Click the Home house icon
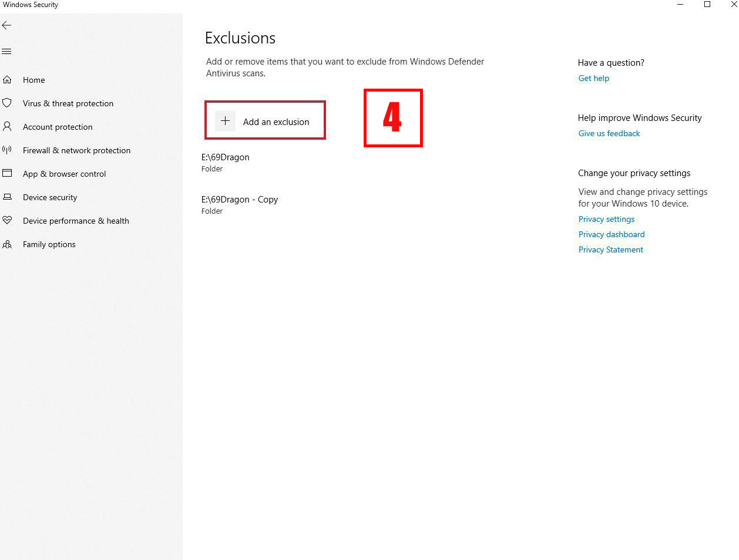The width and height of the screenshot is (739, 560). (7, 80)
